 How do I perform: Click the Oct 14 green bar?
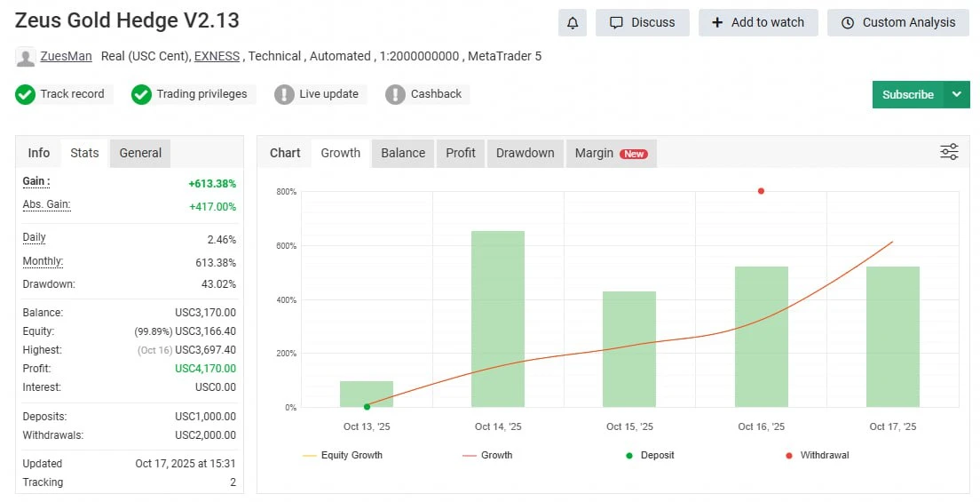[x=498, y=319]
